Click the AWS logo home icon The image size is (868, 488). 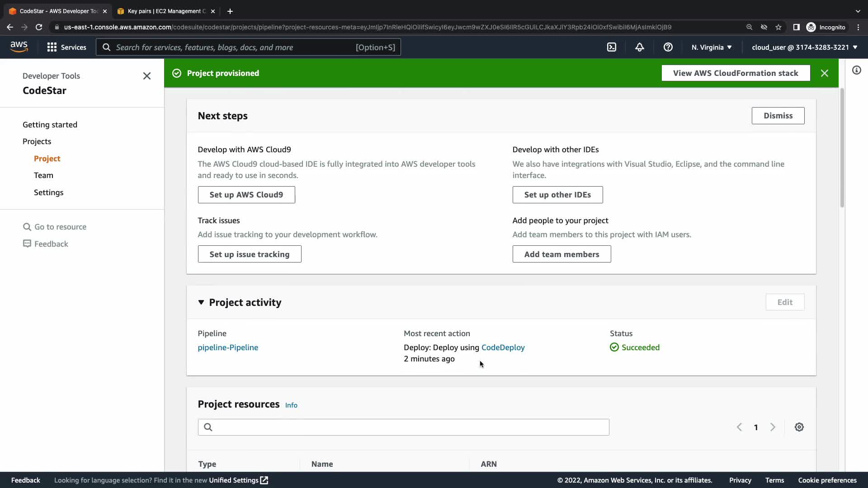point(19,47)
